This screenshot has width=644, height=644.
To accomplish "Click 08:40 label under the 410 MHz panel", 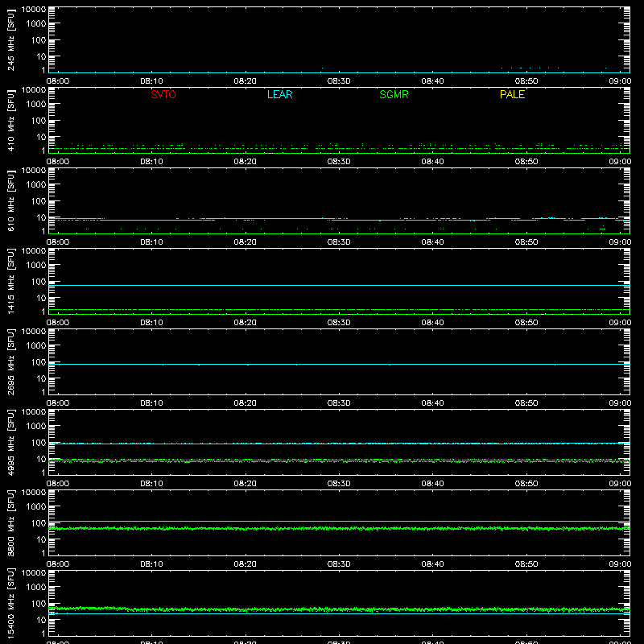I will click(432, 162).
